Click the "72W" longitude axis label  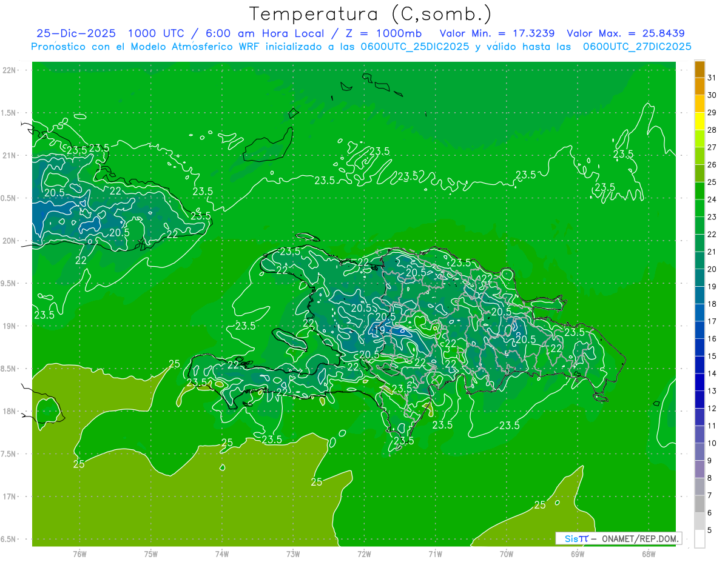[364, 554]
